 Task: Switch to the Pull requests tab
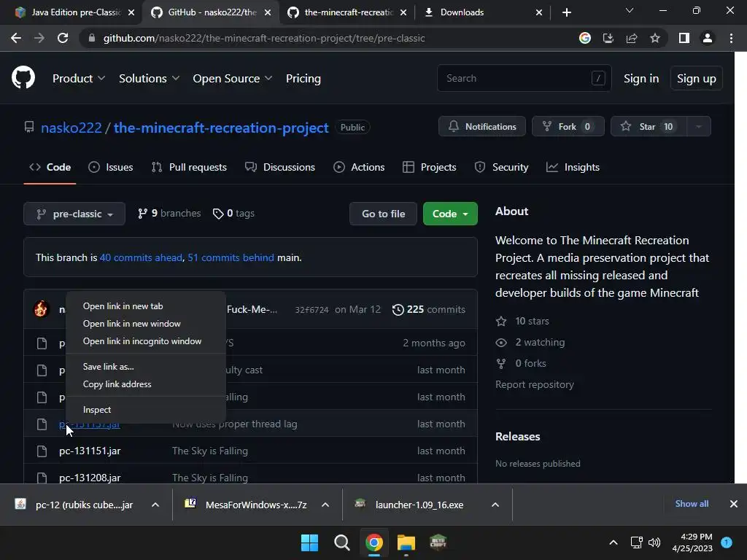(x=189, y=167)
